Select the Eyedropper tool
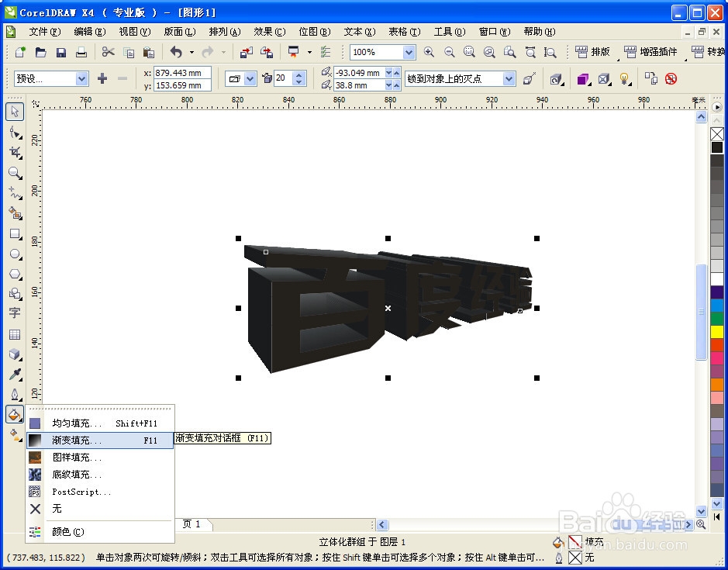The image size is (728, 570). 15,375
